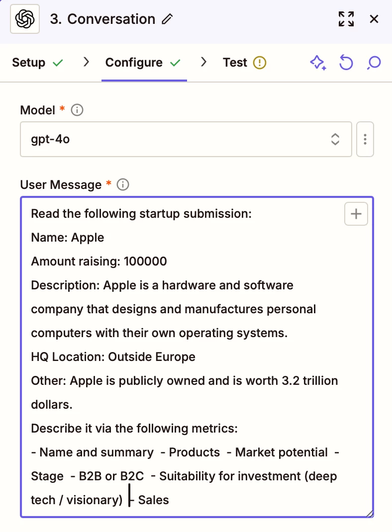Click chevron between Configure and Test
The height and width of the screenshot is (532, 392).
pyautogui.click(x=203, y=62)
